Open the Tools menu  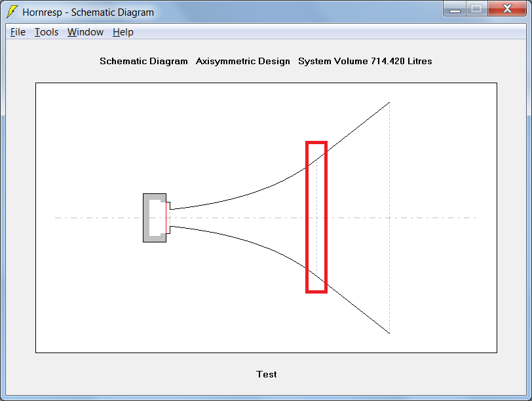coord(47,32)
